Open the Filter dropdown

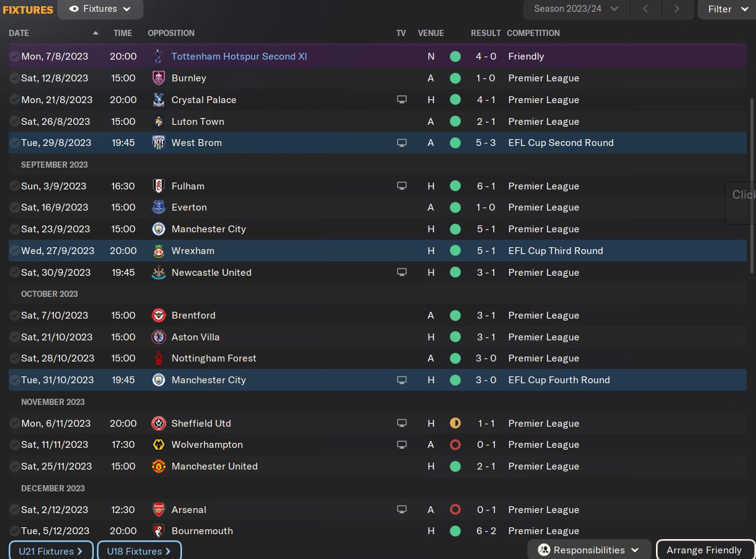click(x=727, y=9)
